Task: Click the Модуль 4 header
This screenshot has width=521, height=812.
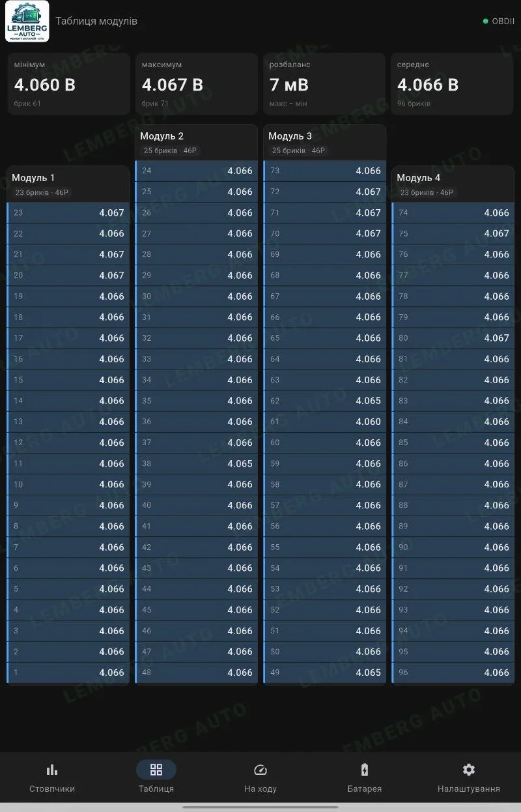Action: click(453, 184)
